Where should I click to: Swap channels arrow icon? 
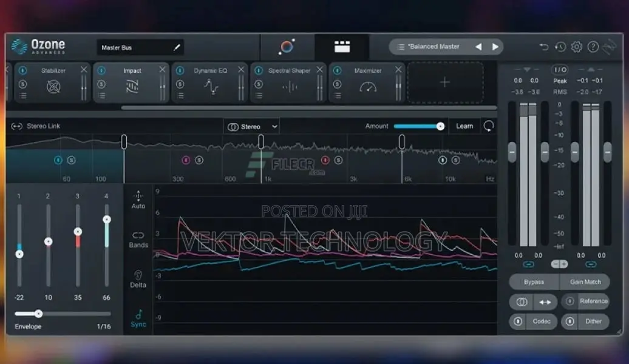click(545, 302)
